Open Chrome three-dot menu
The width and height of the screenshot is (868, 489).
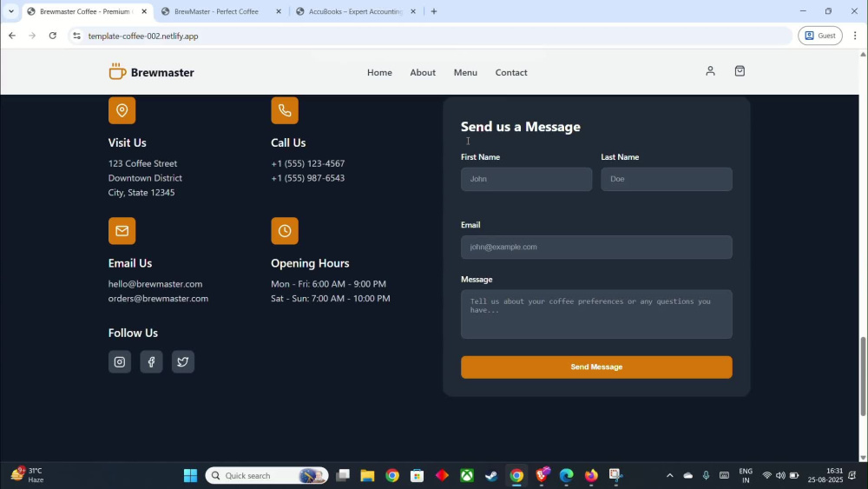855,36
